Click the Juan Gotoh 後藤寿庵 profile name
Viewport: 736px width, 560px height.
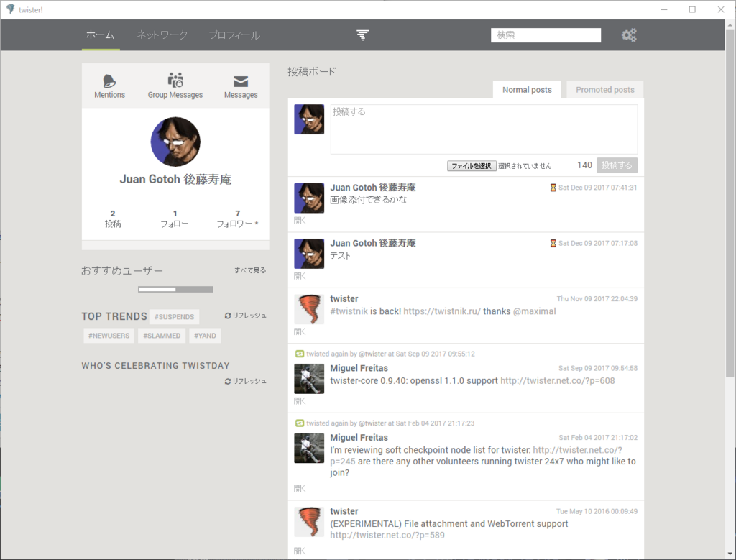[x=175, y=179]
